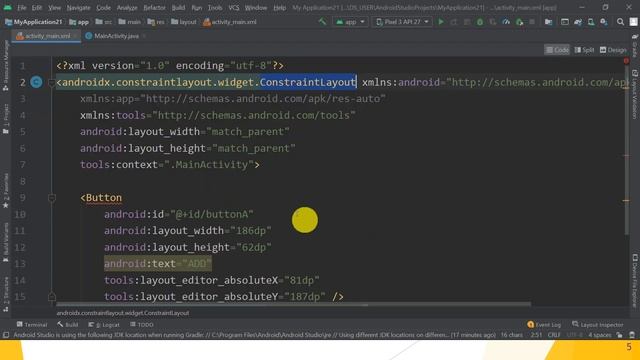Viewport: 640px width, 360px height.
Task: Click the tool windows toggle at the status bar corner
Action: pos(6,335)
